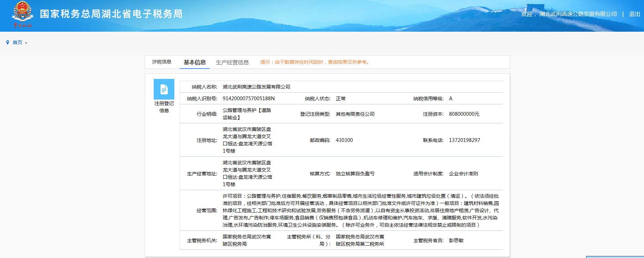Viewport: 644px width, 258px height.
Task: Log out using the 退出 link
Action: point(634,14)
